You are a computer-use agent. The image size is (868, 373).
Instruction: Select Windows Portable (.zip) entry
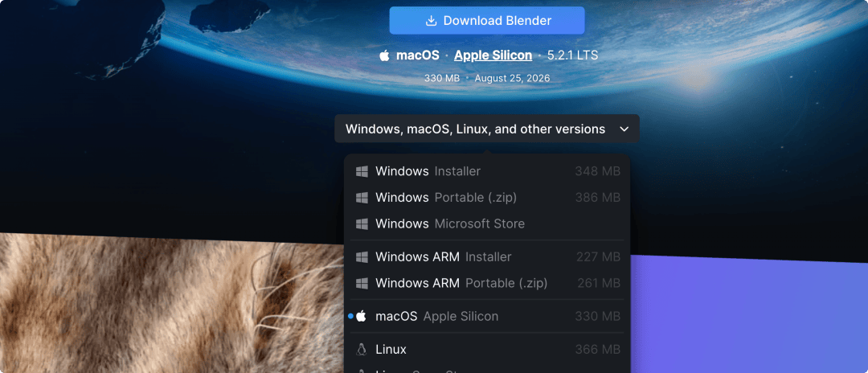486,198
